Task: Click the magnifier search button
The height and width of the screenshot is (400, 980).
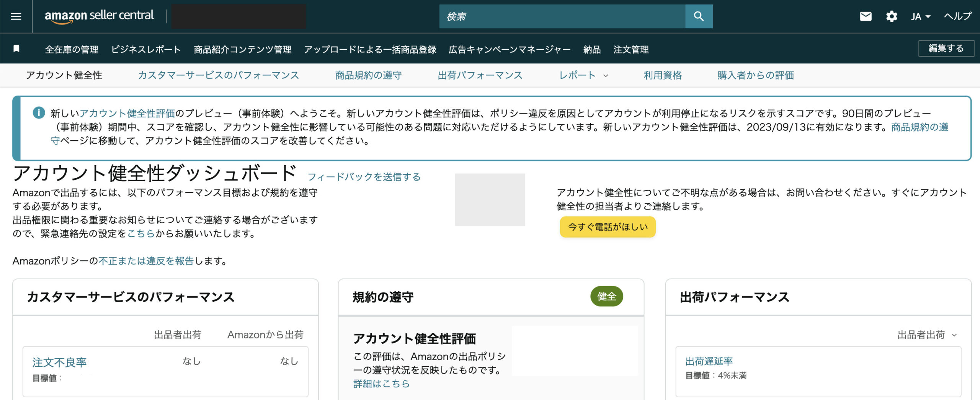Action: pos(699,16)
